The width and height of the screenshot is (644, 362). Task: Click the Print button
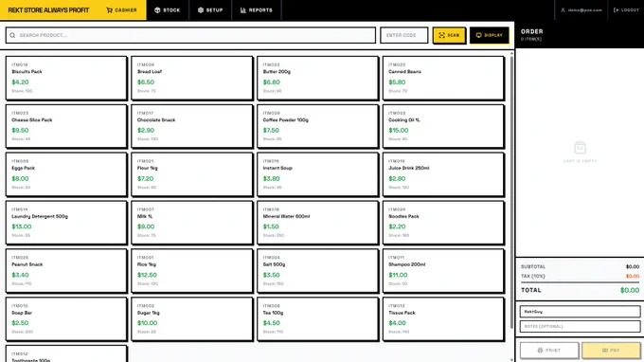click(x=549, y=351)
